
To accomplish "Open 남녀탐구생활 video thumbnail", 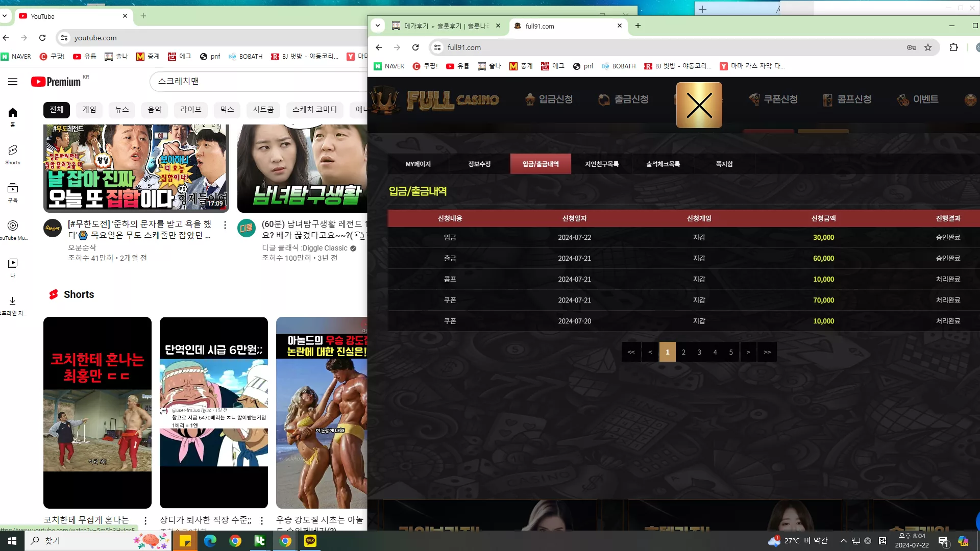I will pos(302,168).
